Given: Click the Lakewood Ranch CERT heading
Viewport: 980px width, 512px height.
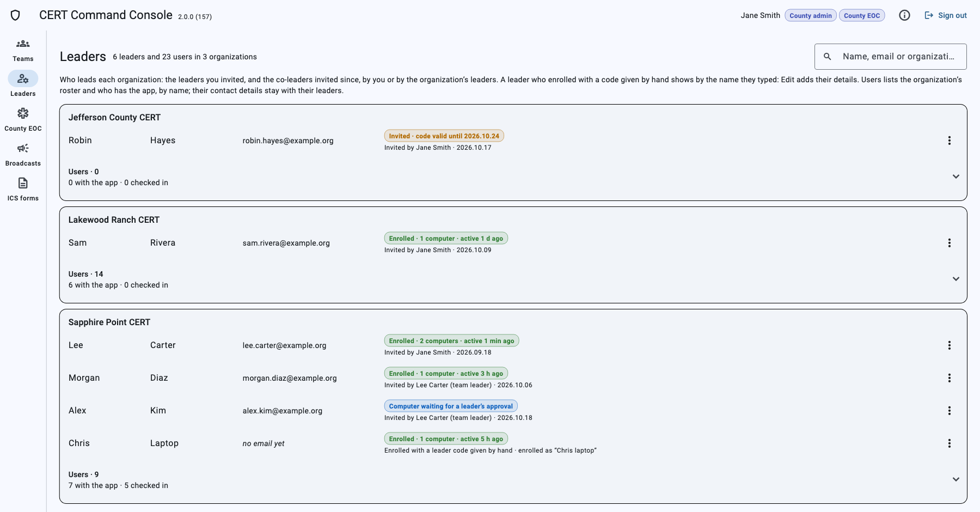Looking at the screenshot, I should (114, 220).
